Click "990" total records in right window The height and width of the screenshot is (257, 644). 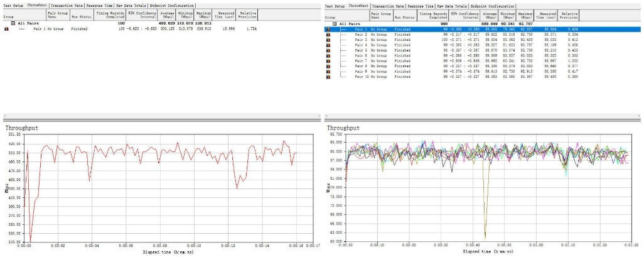(x=444, y=24)
